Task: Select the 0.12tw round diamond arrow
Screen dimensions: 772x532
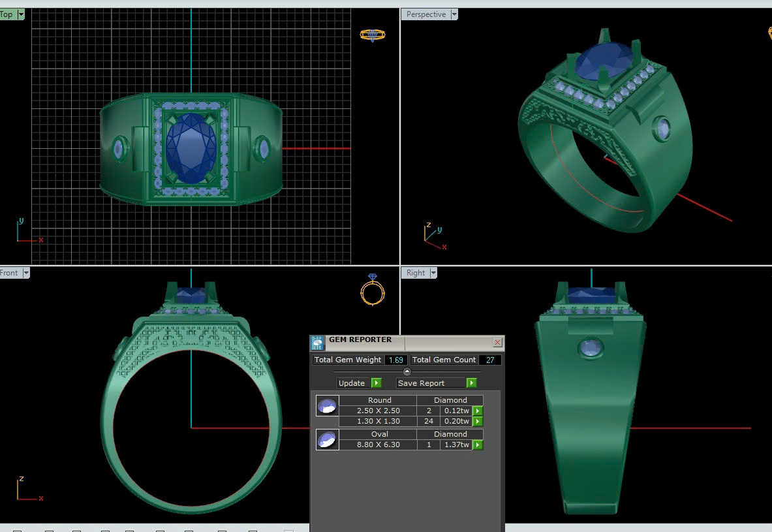Action: tap(478, 411)
